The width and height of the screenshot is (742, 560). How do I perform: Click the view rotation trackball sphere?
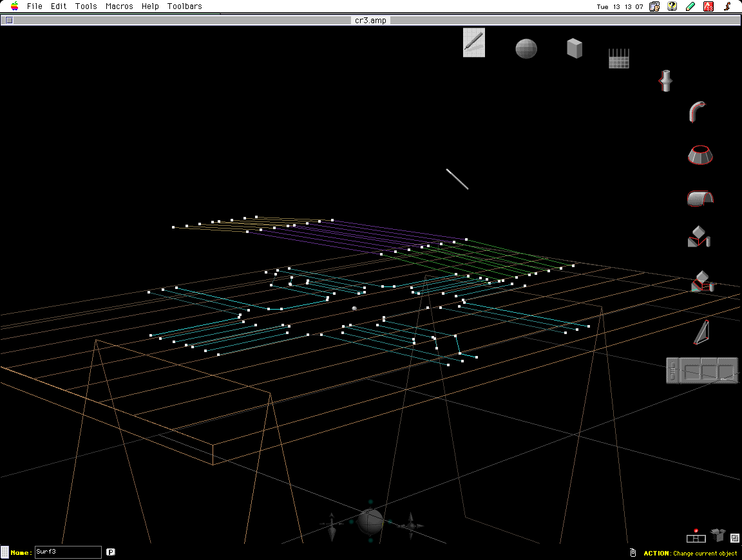click(x=371, y=522)
